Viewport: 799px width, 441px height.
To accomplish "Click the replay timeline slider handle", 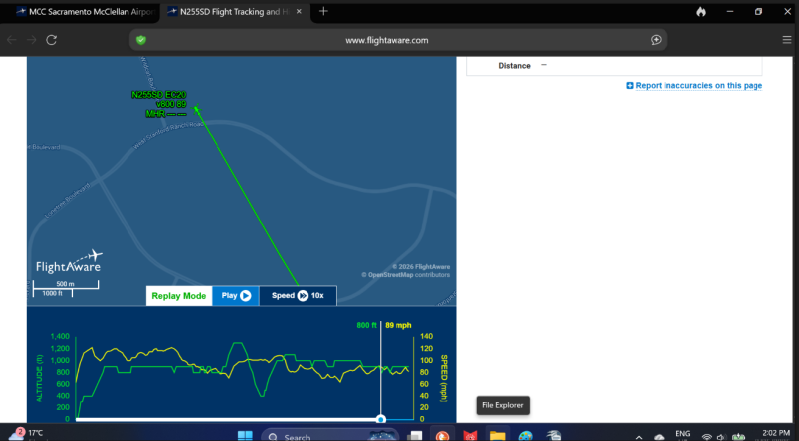I will (381, 419).
